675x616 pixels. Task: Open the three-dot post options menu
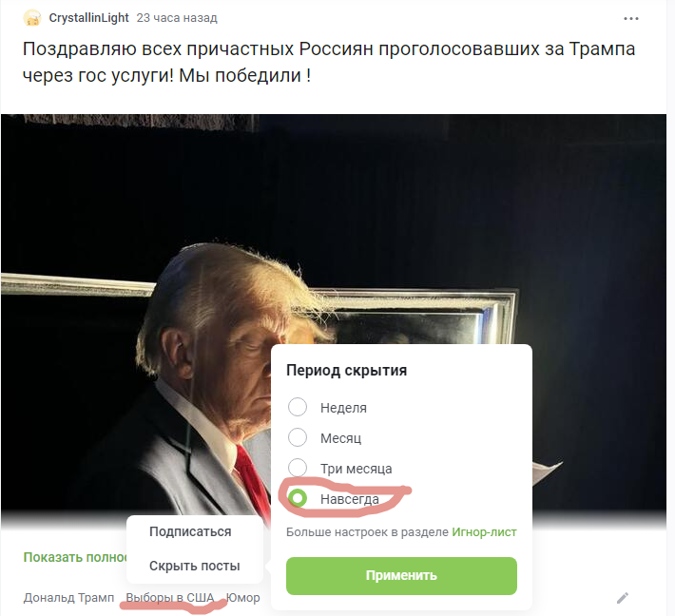pos(630,18)
